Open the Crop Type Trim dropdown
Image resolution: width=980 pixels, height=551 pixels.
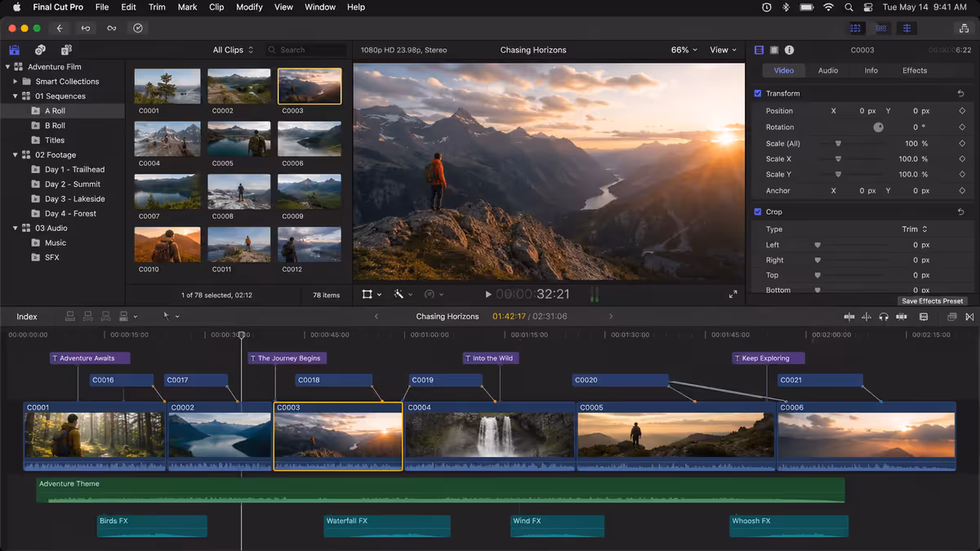915,229
